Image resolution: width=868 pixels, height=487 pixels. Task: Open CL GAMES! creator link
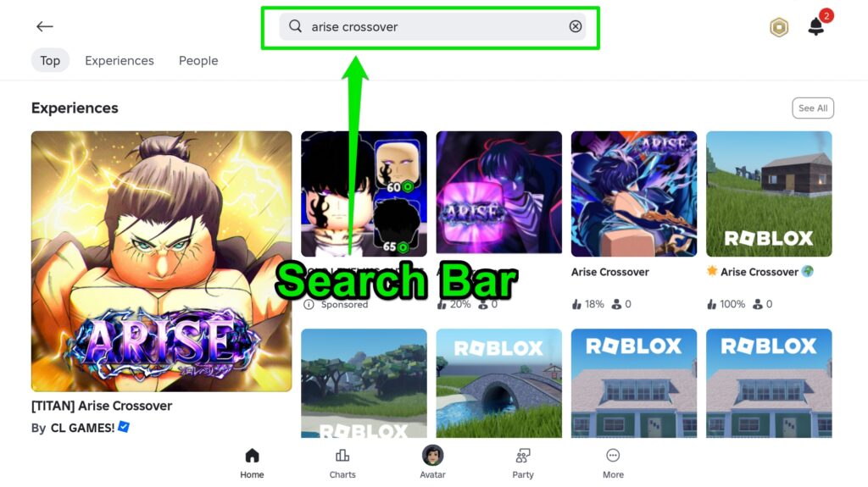point(82,428)
